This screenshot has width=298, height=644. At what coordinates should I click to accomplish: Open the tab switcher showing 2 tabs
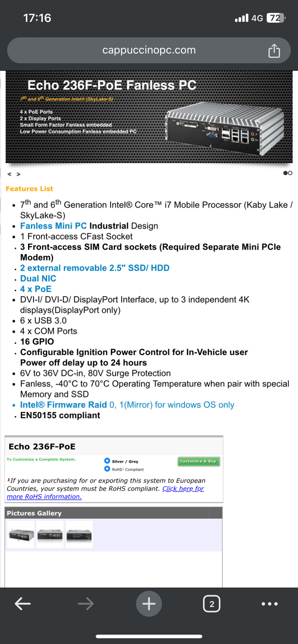click(212, 604)
